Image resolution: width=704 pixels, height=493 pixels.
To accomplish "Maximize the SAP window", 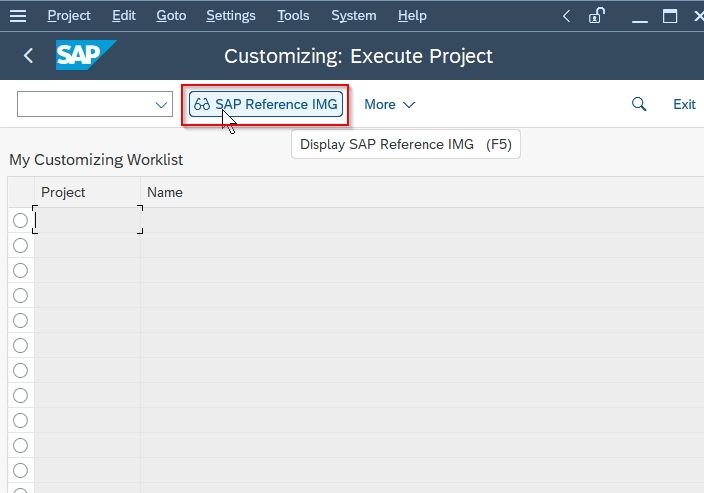I will click(x=670, y=17).
